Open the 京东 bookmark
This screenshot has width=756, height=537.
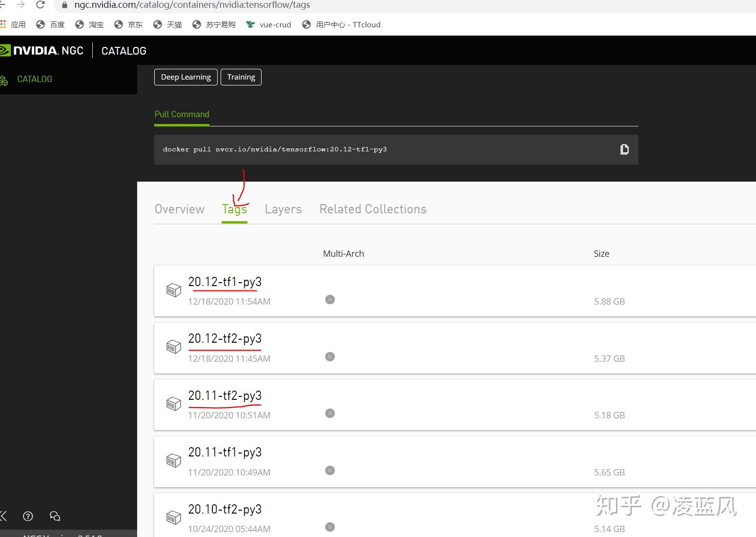pyautogui.click(x=128, y=24)
